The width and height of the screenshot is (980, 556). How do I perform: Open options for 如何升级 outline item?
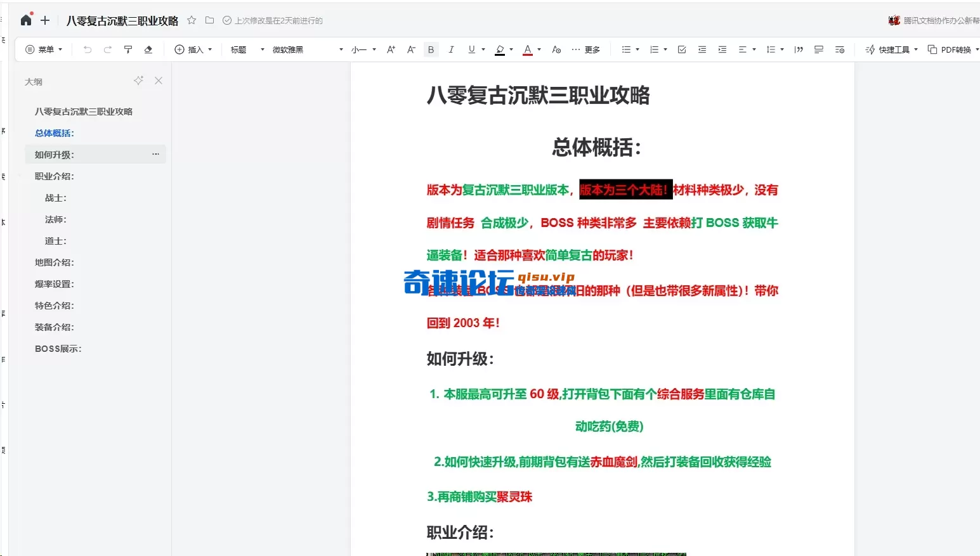155,154
